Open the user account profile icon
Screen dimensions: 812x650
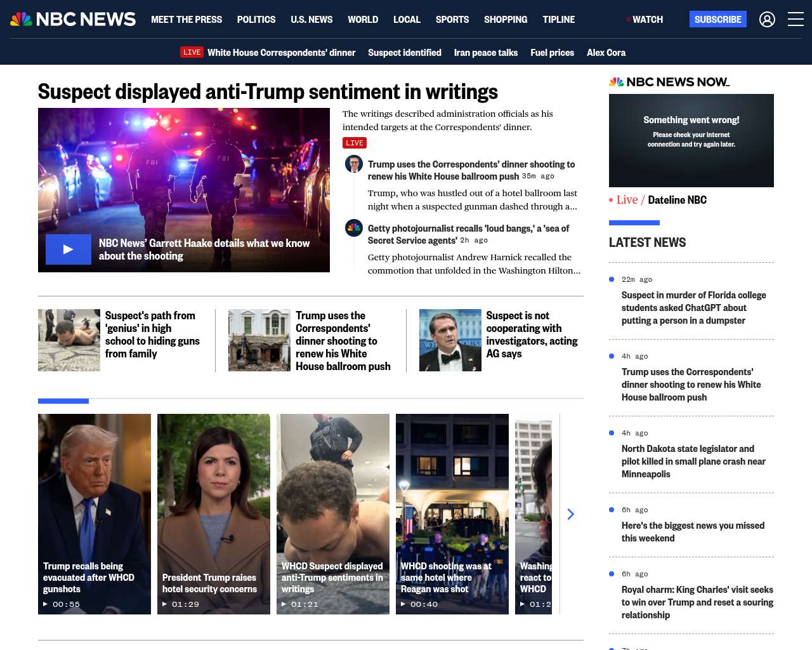tap(767, 20)
